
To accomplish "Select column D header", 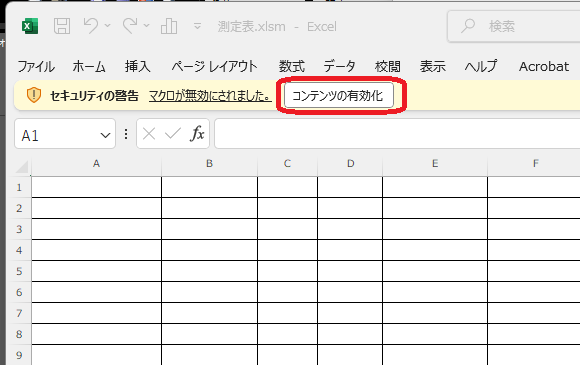I will [x=350, y=163].
